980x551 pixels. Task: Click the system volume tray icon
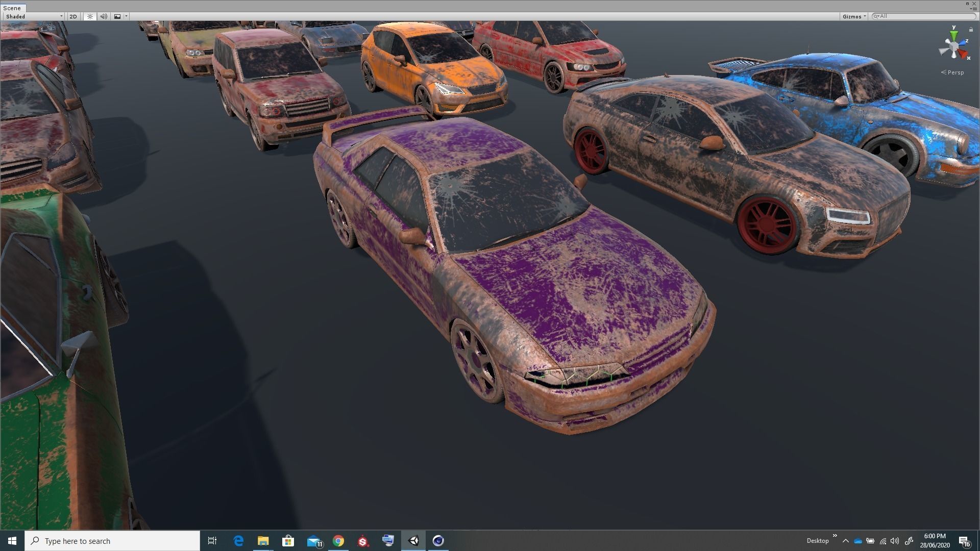pos(895,541)
